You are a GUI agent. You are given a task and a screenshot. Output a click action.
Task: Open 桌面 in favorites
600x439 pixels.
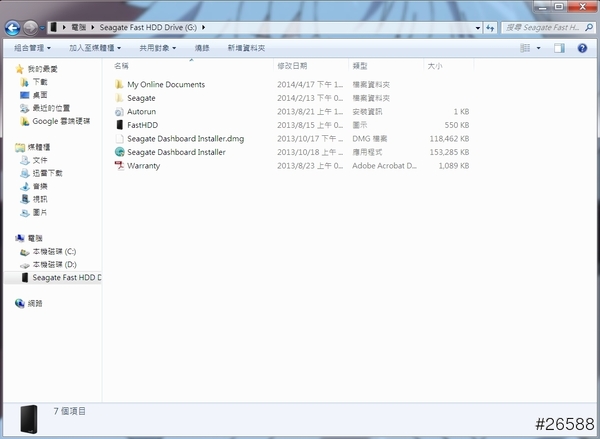[40, 95]
